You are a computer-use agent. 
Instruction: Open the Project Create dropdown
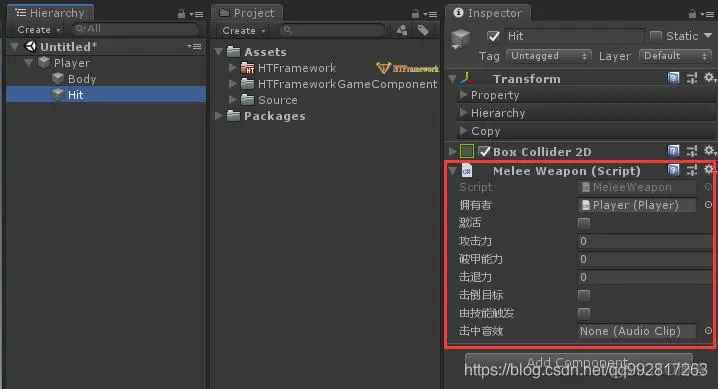click(244, 31)
